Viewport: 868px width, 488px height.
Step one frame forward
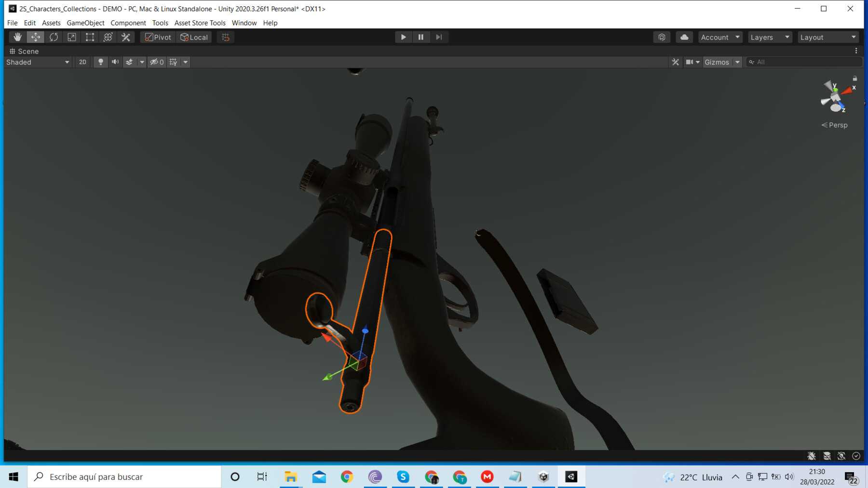coord(439,37)
